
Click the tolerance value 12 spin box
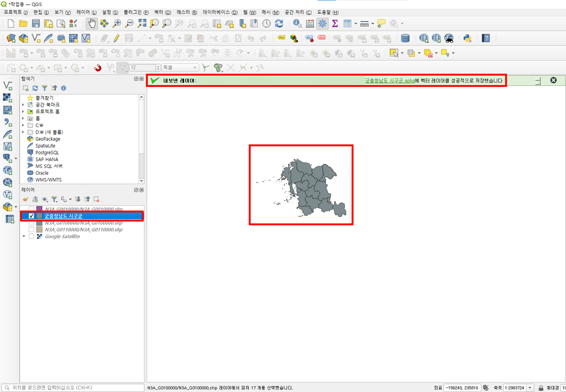click(145, 67)
